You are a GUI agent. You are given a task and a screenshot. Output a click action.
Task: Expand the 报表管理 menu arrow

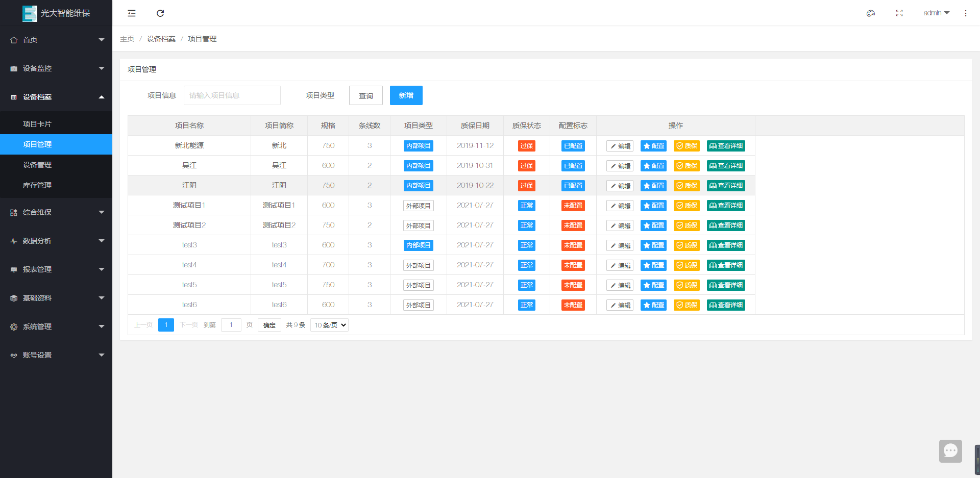coord(102,269)
